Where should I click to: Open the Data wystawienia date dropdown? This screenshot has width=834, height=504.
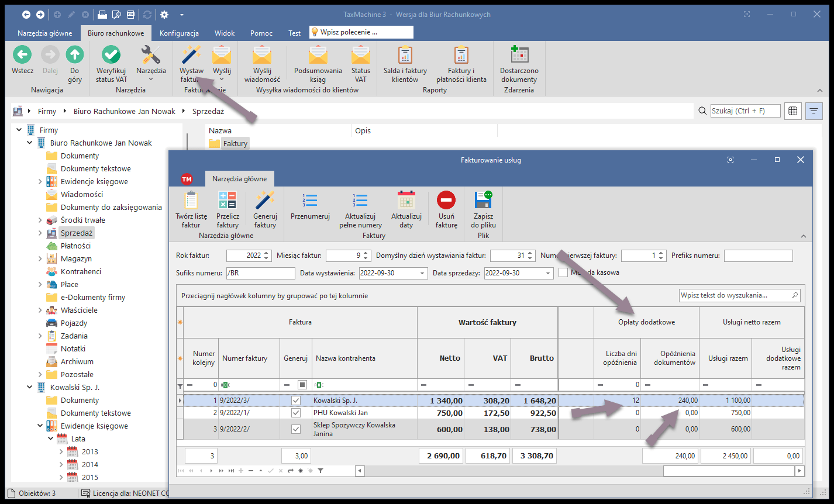[x=423, y=273]
